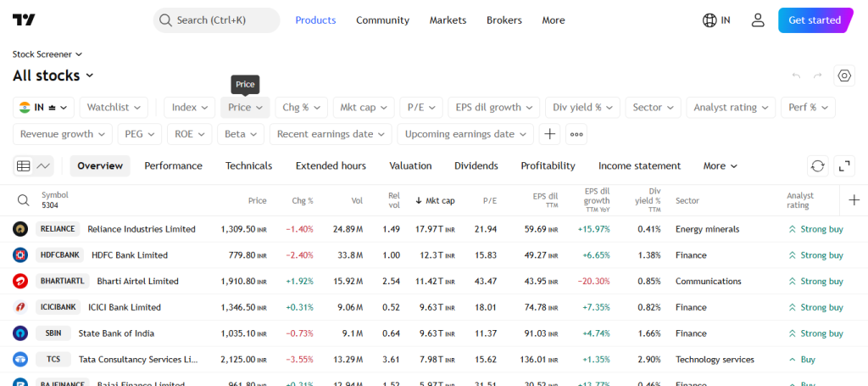The image size is (868, 386).
Task: Open the EPS dil growth filter
Action: (494, 108)
